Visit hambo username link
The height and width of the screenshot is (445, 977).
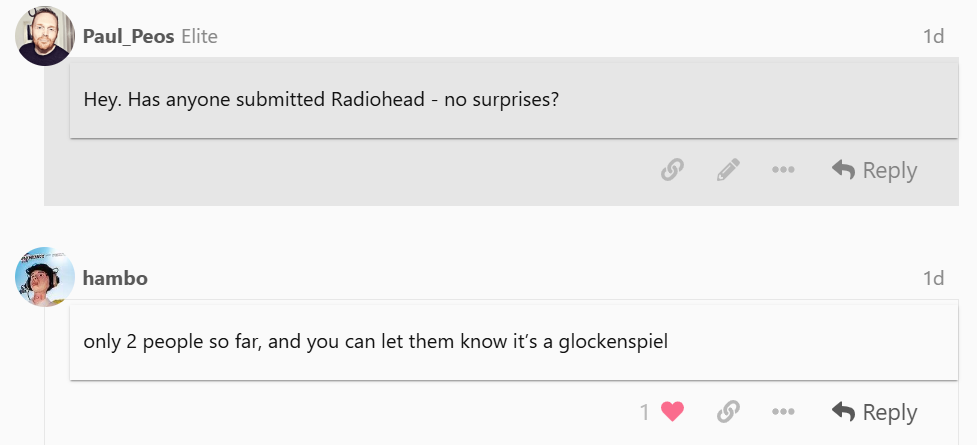pyautogui.click(x=115, y=278)
